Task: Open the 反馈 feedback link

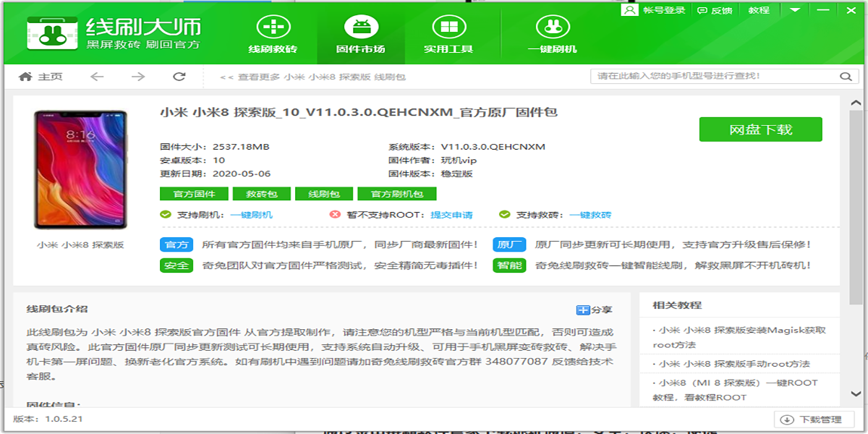Action: [715, 10]
